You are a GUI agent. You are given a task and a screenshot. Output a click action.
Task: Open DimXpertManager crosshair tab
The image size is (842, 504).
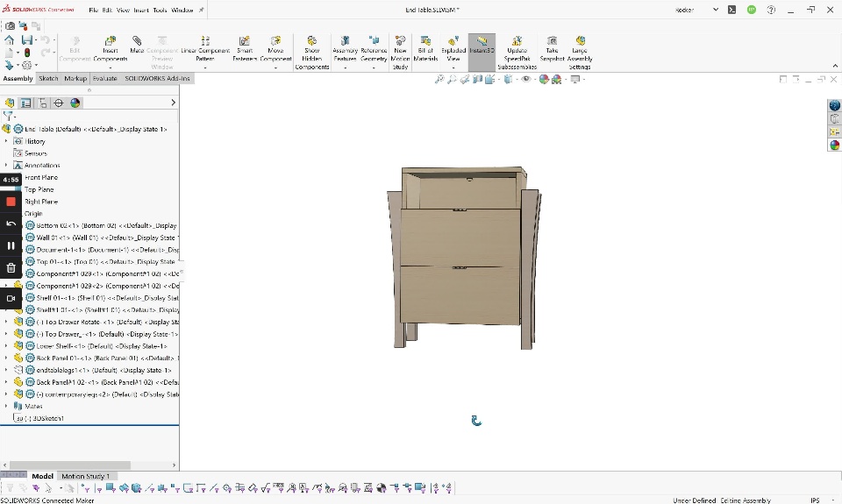click(59, 103)
